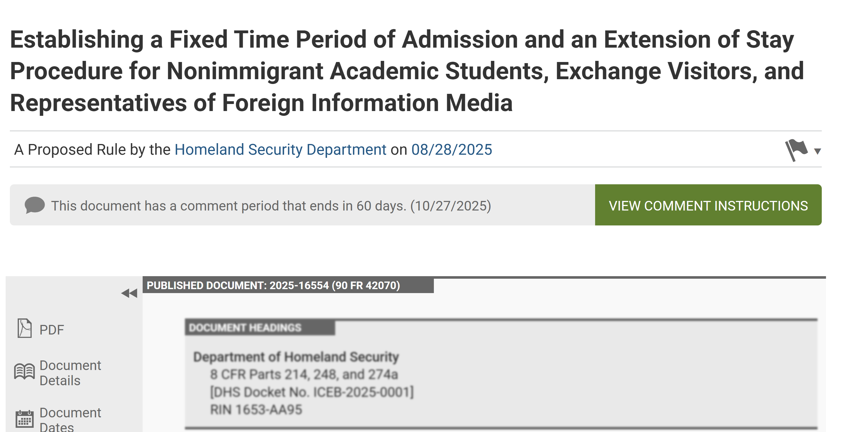Open the 08/28/2025 publication date link
This screenshot has height=432, width=868.
pyautogui.click(x=452, y=150)
